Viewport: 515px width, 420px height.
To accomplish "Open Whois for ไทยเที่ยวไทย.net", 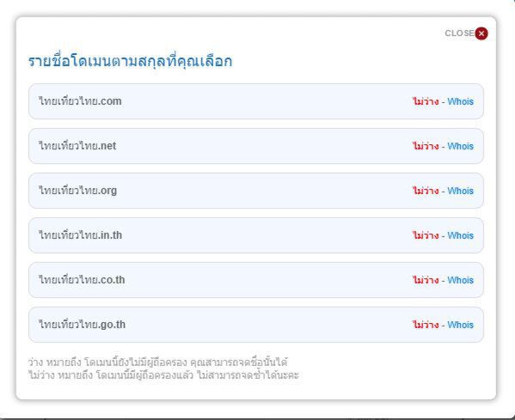I will pyautogui.click(x=460, y=146).
